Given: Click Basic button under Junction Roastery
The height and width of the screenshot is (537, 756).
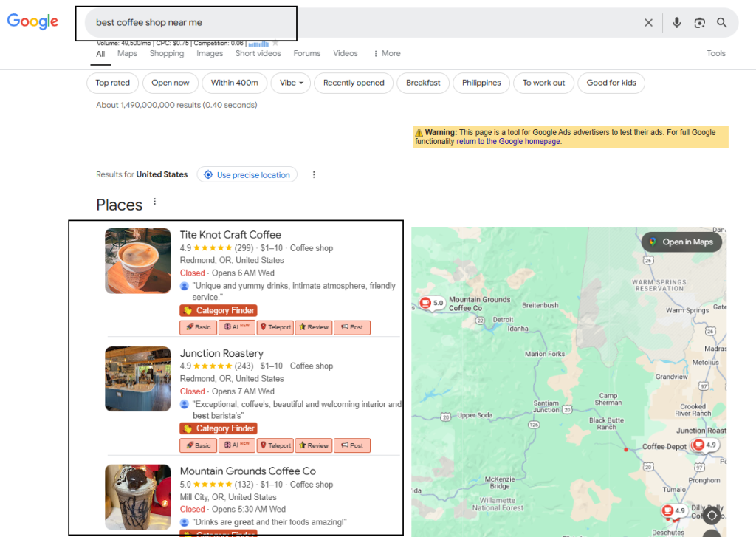Looking at the screenshot, I should tap(198, 445).
